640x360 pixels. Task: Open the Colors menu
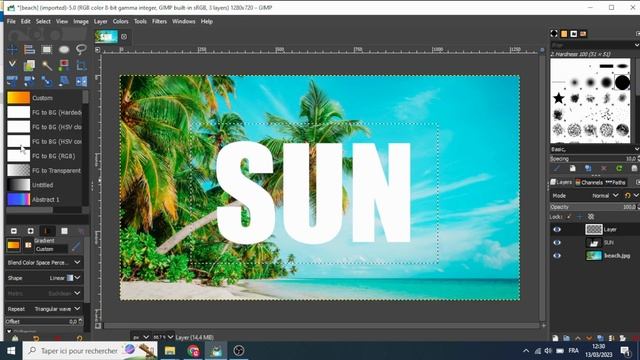point(120,21)
